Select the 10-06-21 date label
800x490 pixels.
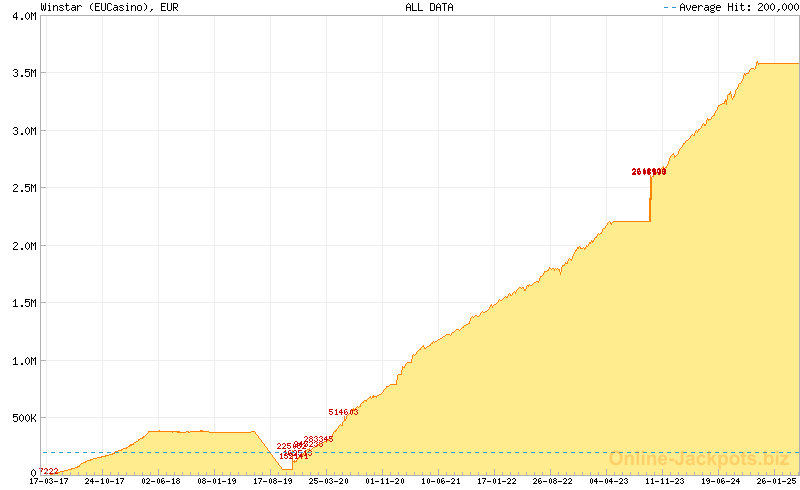point(440,481)
